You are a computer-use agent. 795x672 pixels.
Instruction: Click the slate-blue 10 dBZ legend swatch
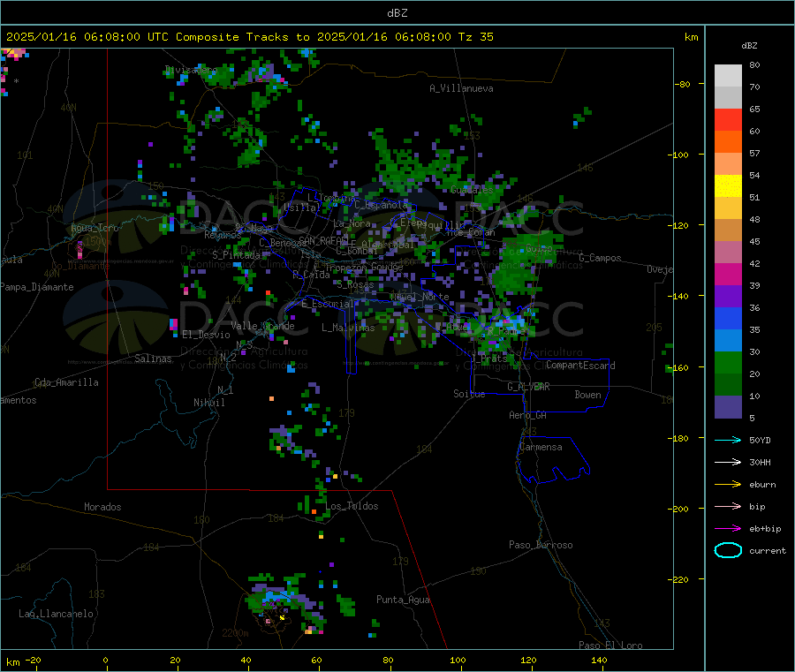pyautogui.click(x=728, y=407)
